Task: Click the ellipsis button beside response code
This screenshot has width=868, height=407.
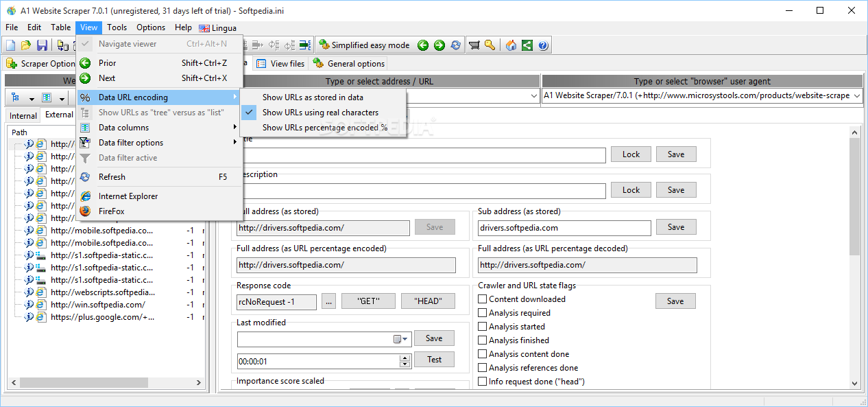Action: click(x=328, y=301)
